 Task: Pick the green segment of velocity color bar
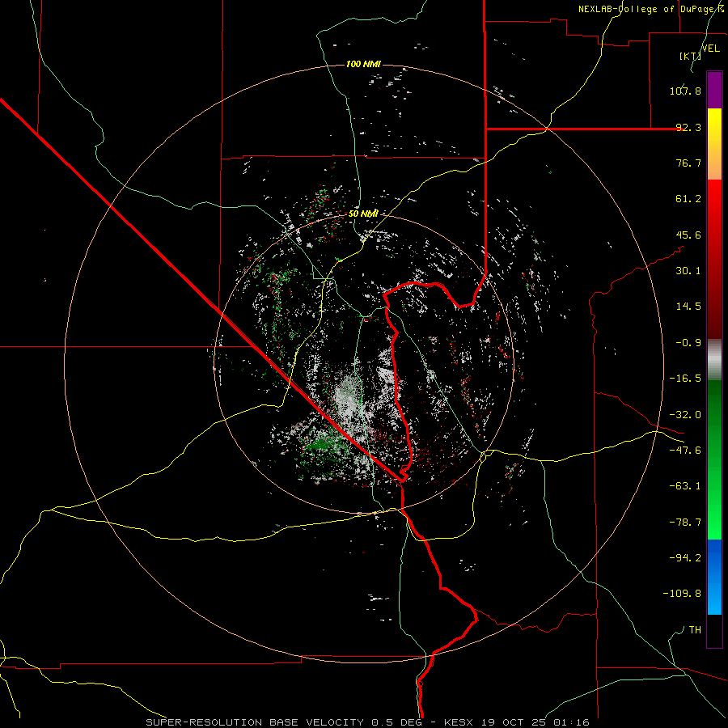(714, 459)
